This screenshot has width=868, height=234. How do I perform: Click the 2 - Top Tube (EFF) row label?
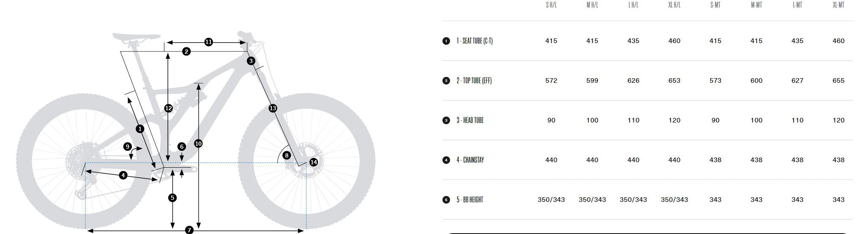tap(474, 81)
